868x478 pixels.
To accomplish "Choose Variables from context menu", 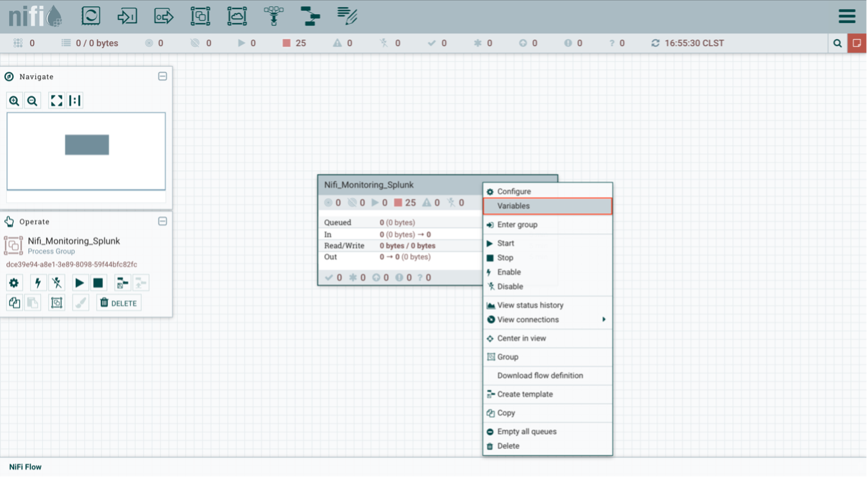I will pyautogui.click(x=547, y=206).
